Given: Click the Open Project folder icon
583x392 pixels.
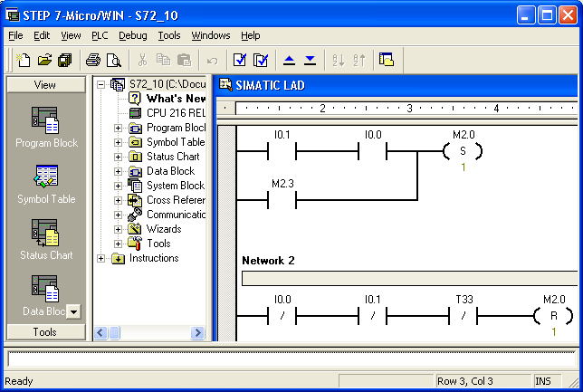Looking at the screenshot, I should point(44,60).
